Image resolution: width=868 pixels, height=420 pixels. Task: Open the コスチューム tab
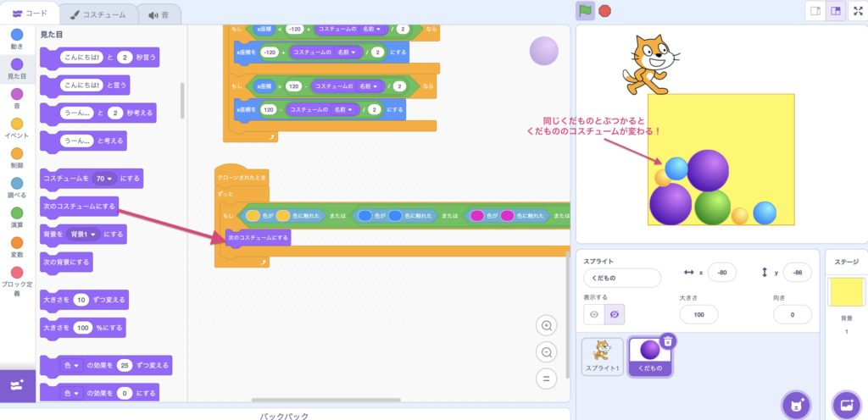[97, 15]
